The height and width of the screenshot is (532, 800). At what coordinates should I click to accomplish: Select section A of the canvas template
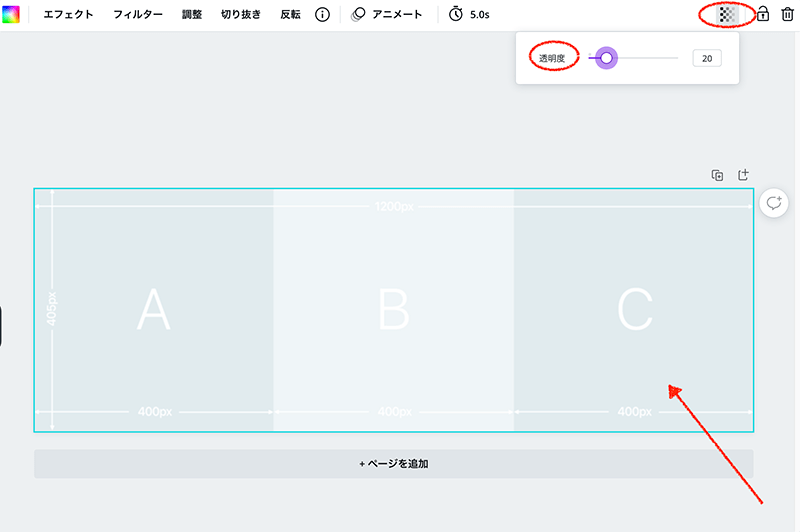click(x=154, y=310)
